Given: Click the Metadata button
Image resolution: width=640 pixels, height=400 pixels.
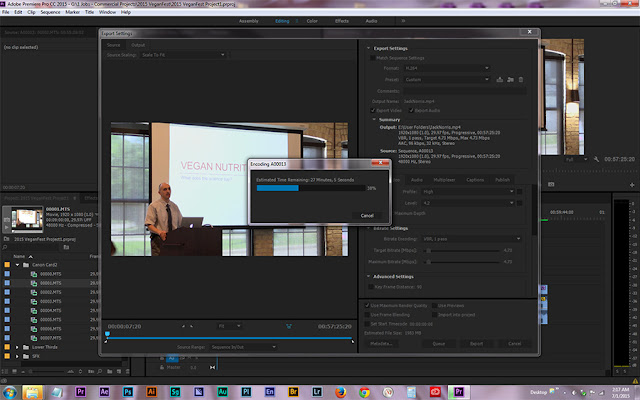Looking at the screenshot, I should 381,344.
